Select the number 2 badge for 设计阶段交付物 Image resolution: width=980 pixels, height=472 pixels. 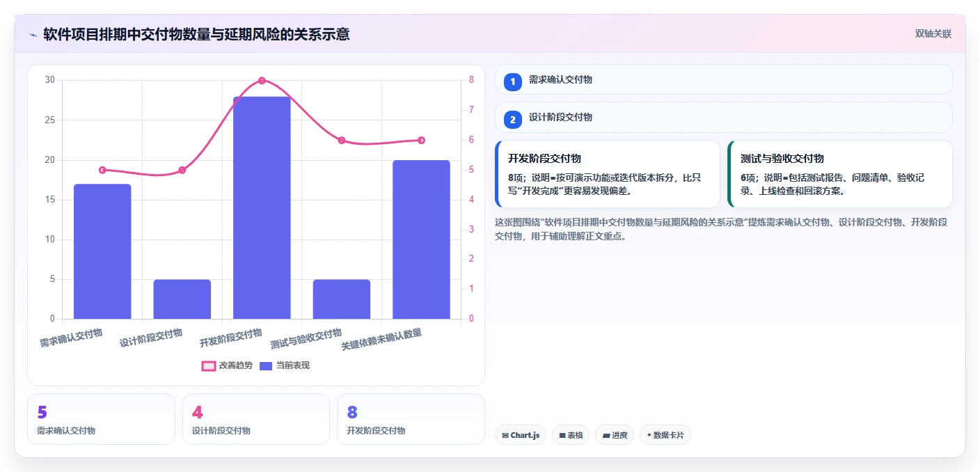(513, 120)
